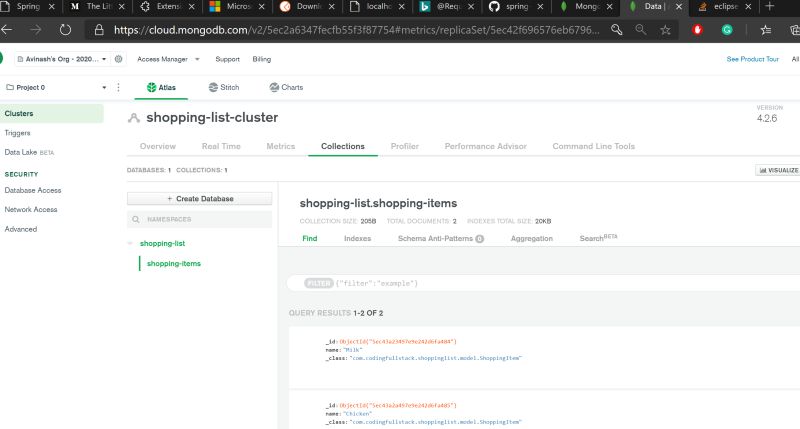800x429 pixels.
Task: Open the Billing link
Action: 262,59
